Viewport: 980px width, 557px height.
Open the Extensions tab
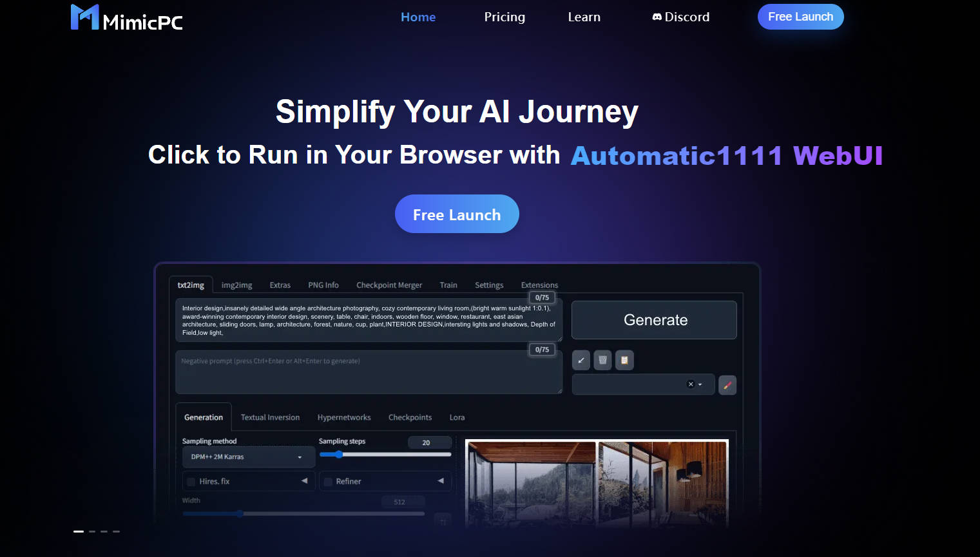pyautogui.click(x=539, y=285)
